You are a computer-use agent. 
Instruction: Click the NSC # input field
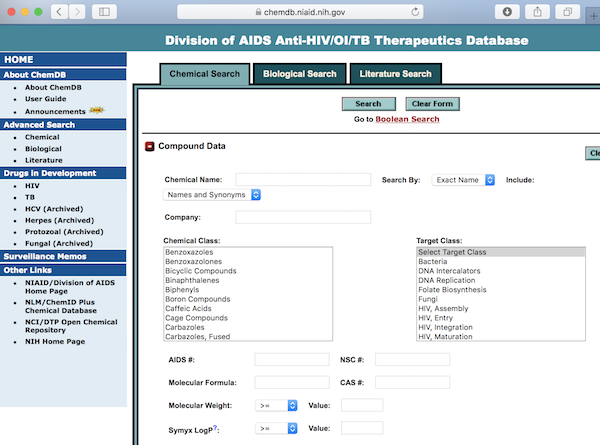tap(412, 359)
